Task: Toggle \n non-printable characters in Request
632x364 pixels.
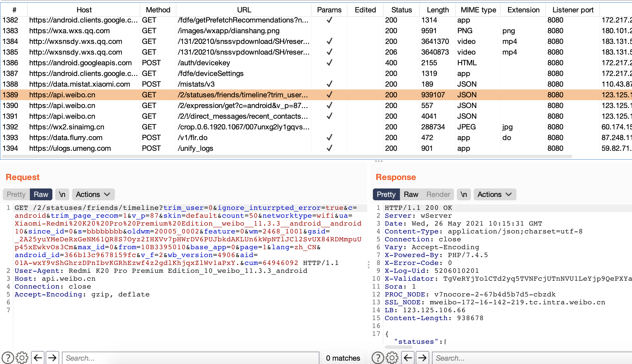Action: [x=62, y=194]
